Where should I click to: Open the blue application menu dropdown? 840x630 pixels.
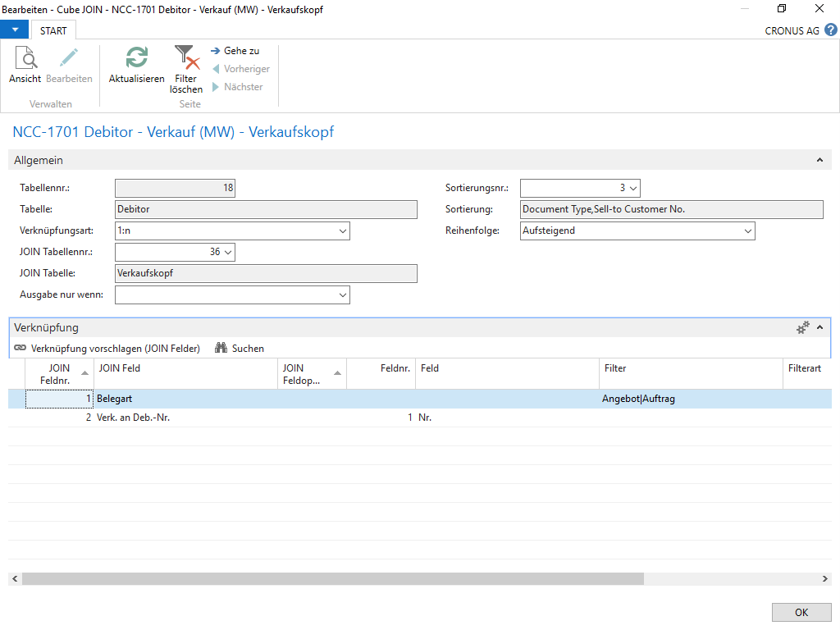[x=15, y=30]
